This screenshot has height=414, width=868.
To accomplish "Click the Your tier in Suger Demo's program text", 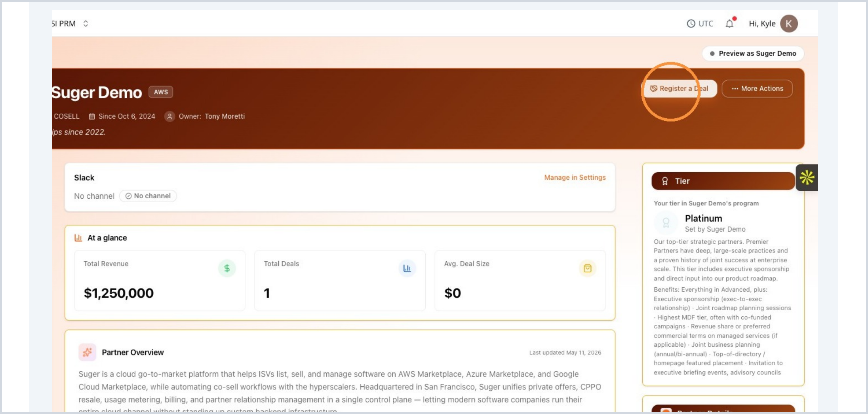I will pyautogui.click(x=706, y=203).
